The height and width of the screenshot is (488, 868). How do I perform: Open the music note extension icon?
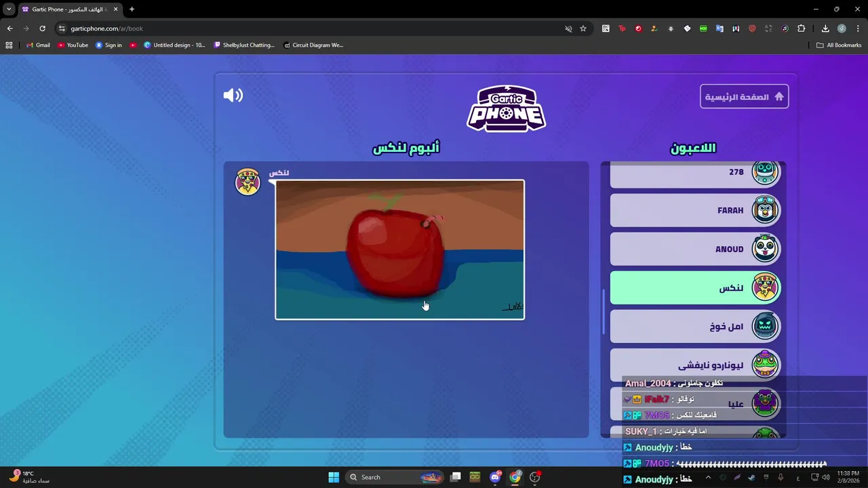click(x=785, y=28)
